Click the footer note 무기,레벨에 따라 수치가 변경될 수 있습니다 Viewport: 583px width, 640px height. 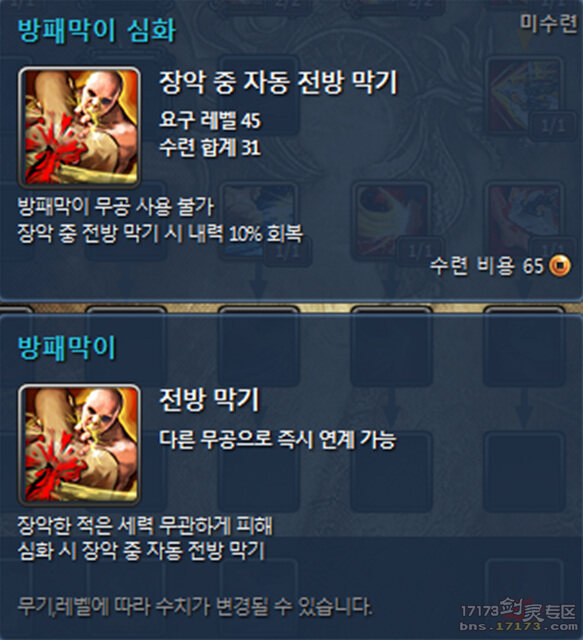tap(195, 607)
